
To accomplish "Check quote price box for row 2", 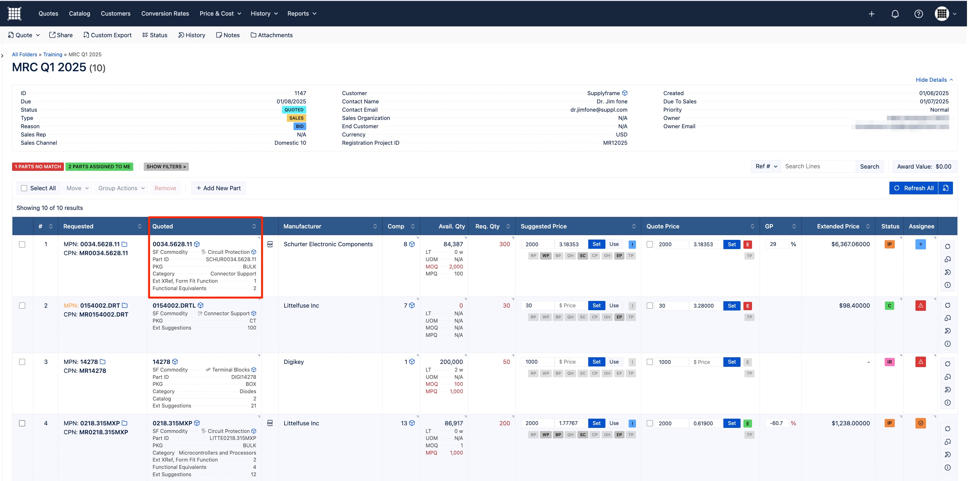I will point(650,306).
